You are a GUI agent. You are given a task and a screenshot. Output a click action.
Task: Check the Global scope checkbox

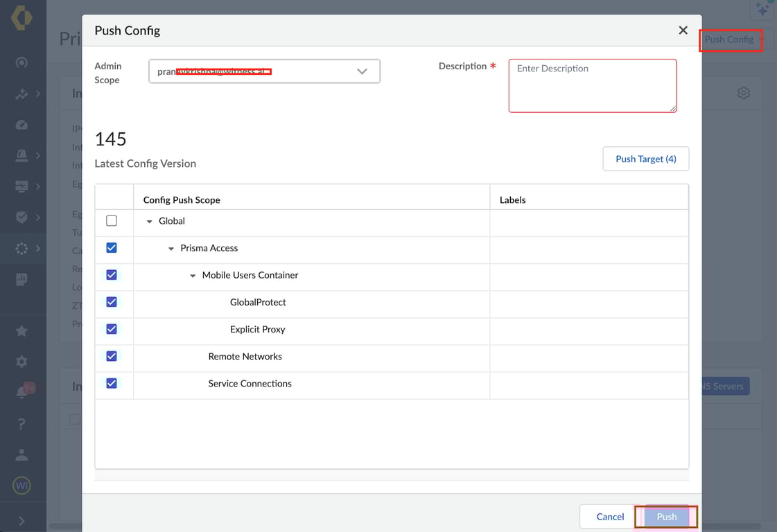(x=112, y=221)
